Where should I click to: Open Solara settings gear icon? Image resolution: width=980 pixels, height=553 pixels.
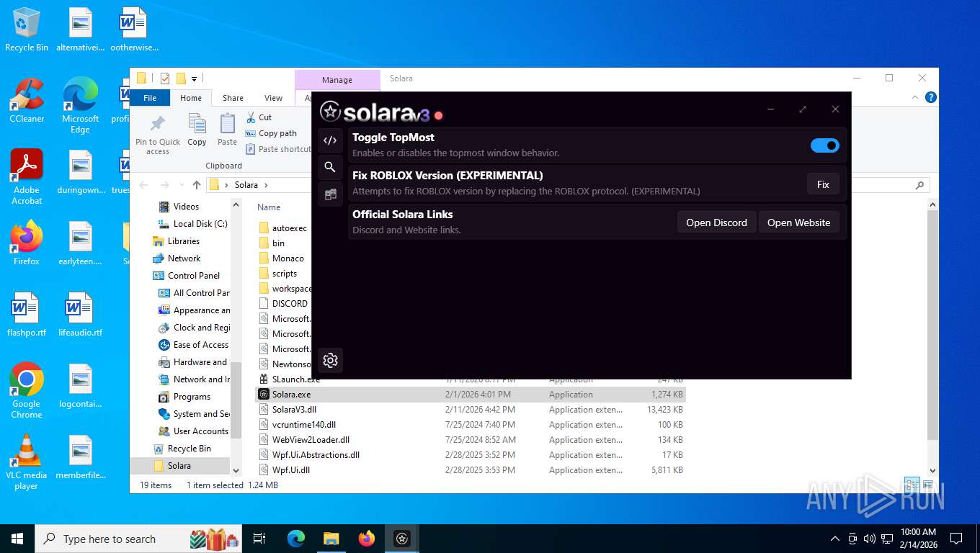[x=330, y=360]
